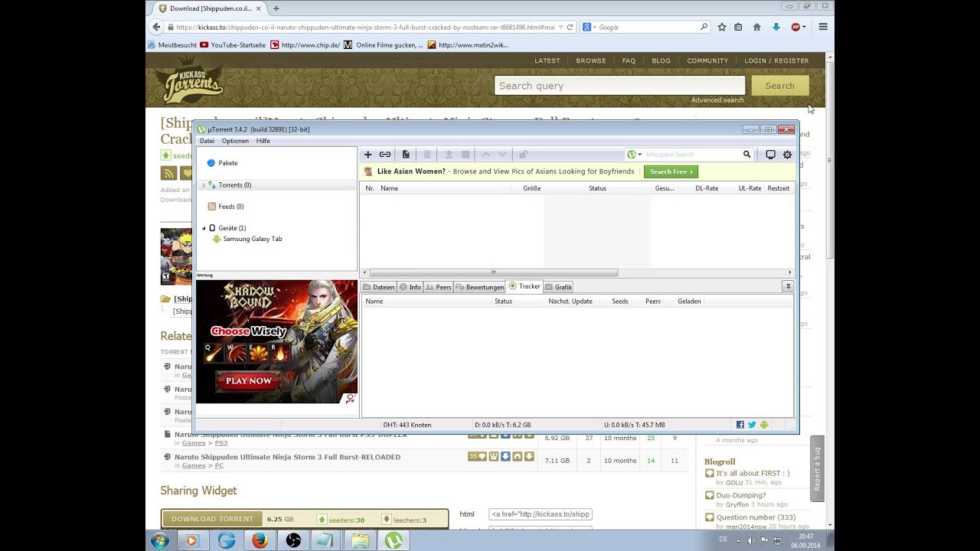Viewport: 980px width, 551px height.
Task: Click the Add Torrent plus icon in µTorrent
Action: [368, 155]
